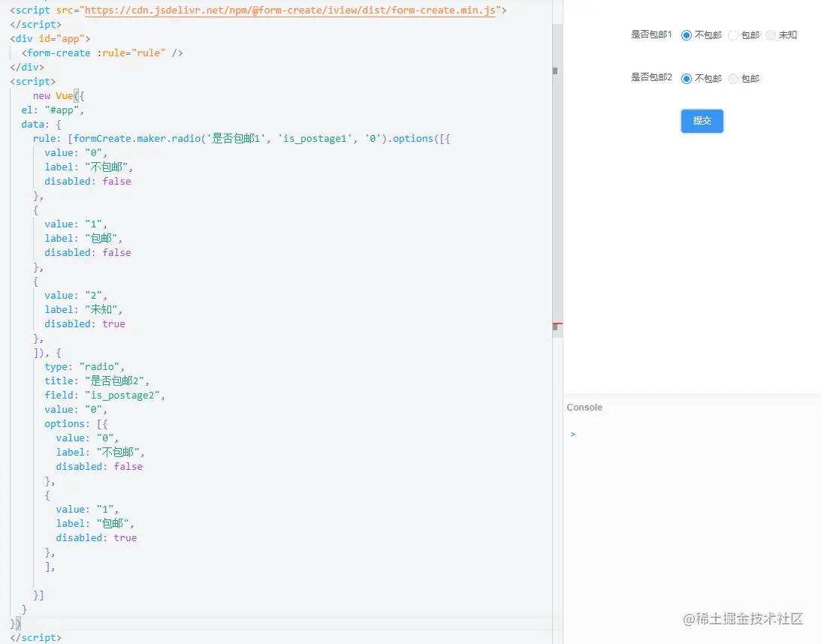Select 包邮 radio in 是否包邮1 row
This screenshot has width=821, height=644.
click(733, 35)
